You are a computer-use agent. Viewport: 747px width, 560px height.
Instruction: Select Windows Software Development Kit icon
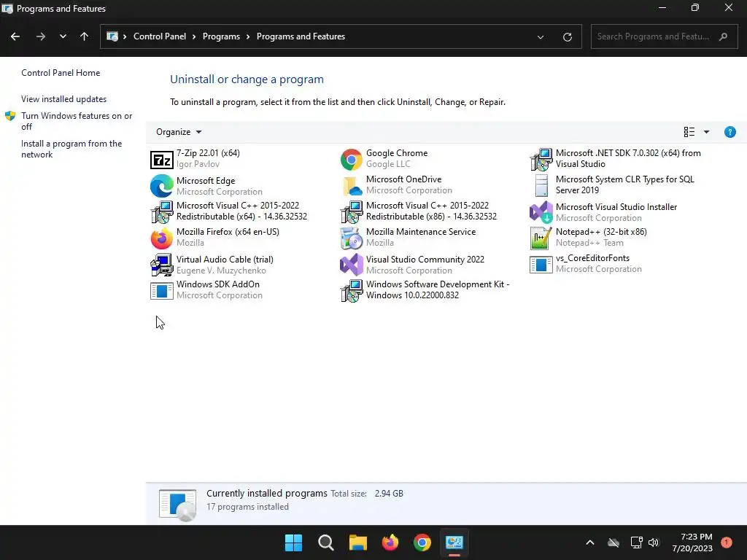[x=351, y=290]
